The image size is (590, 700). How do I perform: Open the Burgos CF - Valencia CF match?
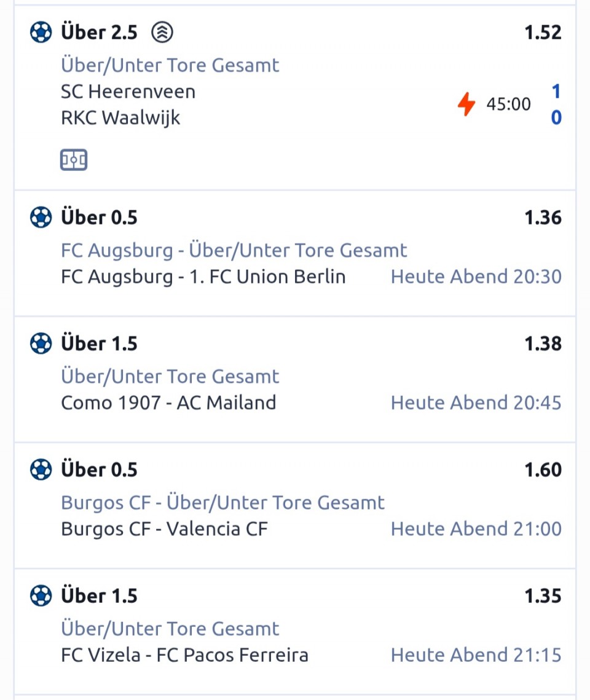(164, 529)
